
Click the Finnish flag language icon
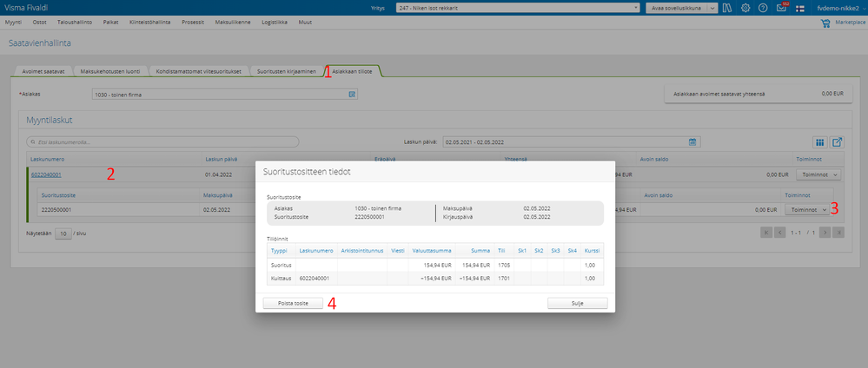click(800, 9)
